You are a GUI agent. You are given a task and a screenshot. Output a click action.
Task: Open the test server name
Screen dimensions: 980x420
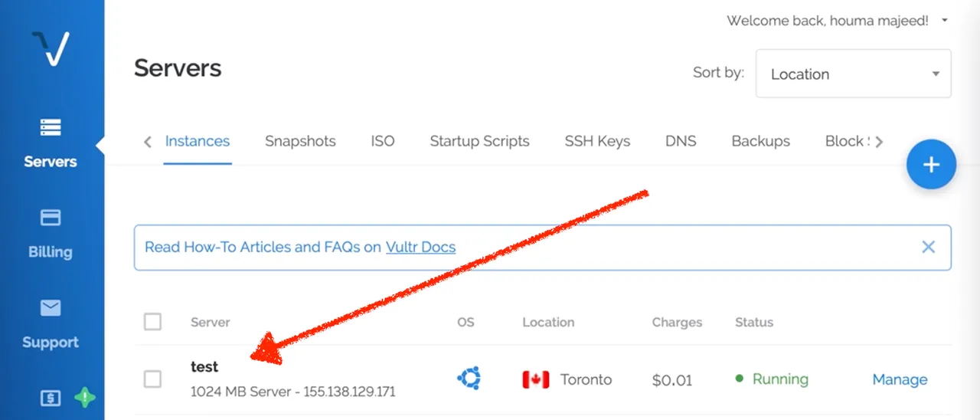204,366
